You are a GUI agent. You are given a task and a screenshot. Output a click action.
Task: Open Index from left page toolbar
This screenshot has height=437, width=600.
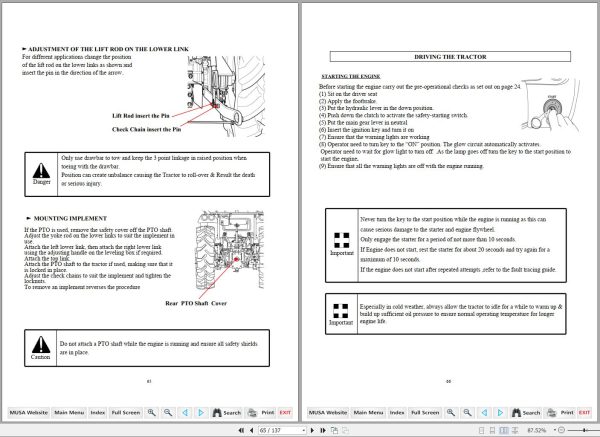point(98,413)
